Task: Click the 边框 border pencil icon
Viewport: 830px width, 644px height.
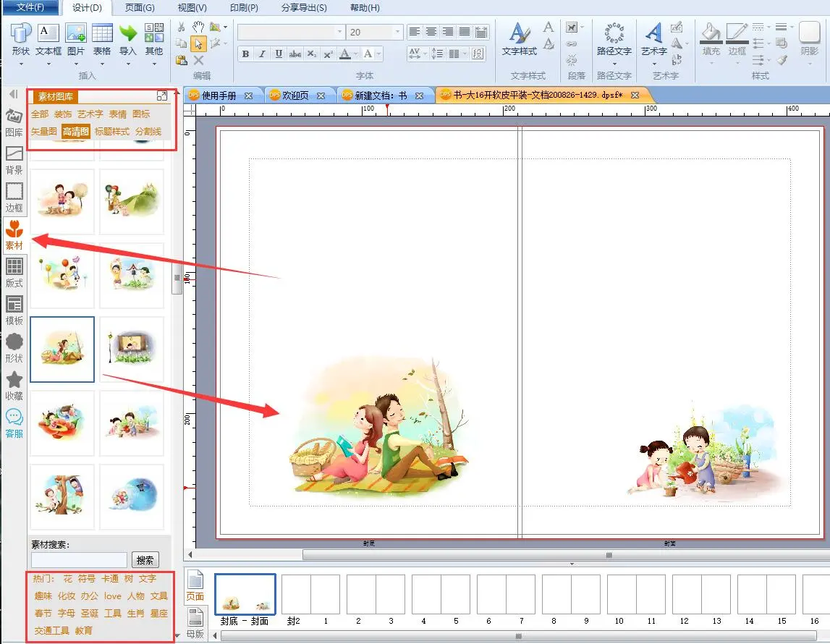Action: (737, 33)
